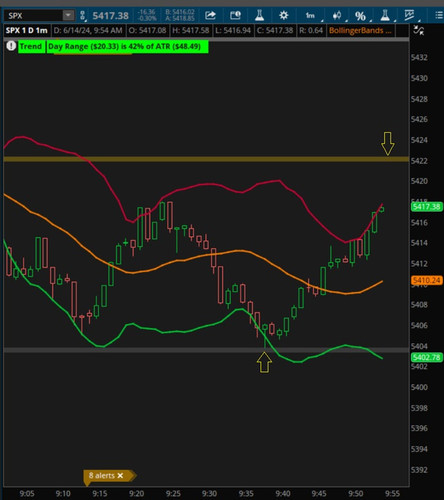This screenshot has height=500, width=444.
Task: Click the 9:30 time axis label
Action: pos(209,493)
